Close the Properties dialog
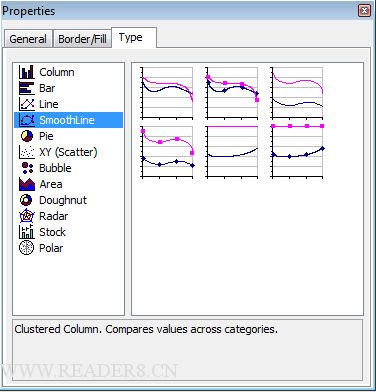Image resolution: width=376 pixels, height=392 pixels. click(x=364, y=11)
